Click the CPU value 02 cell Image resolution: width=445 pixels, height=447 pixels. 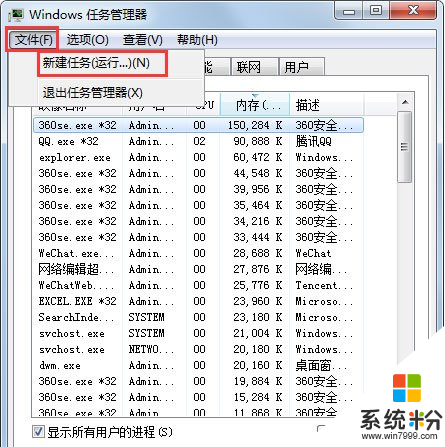coord(199,141)
